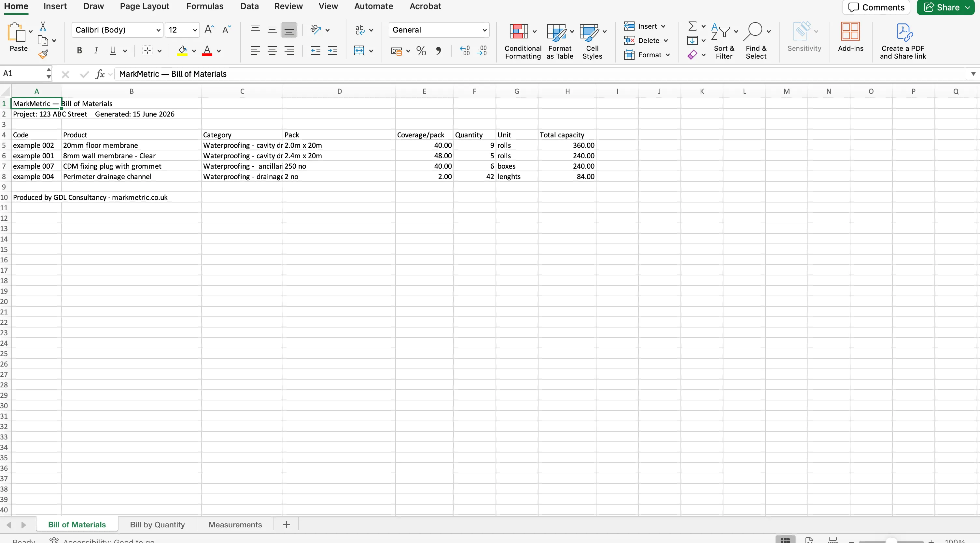The width and height of the screenshot is (980, 543).
Task: Toggle Align Right
Action: pyautogui.click(x=289, y=50)
